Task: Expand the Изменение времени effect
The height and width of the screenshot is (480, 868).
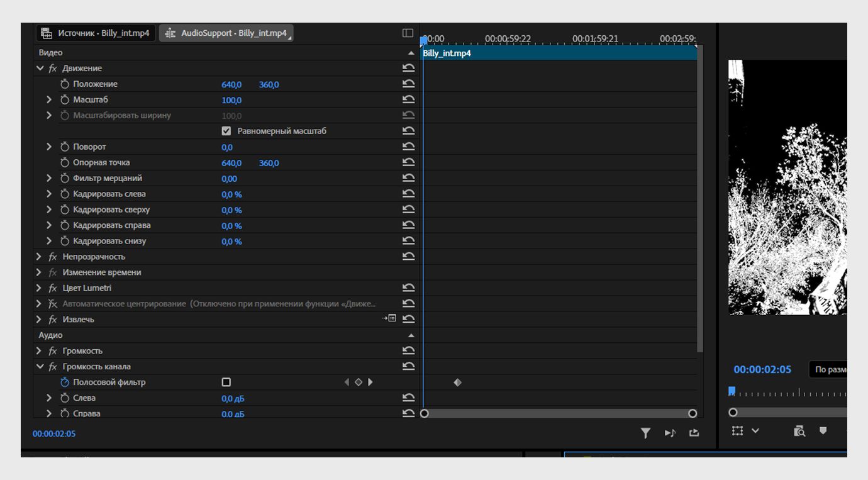Action: pyautogui.click(x=39, y=272)
